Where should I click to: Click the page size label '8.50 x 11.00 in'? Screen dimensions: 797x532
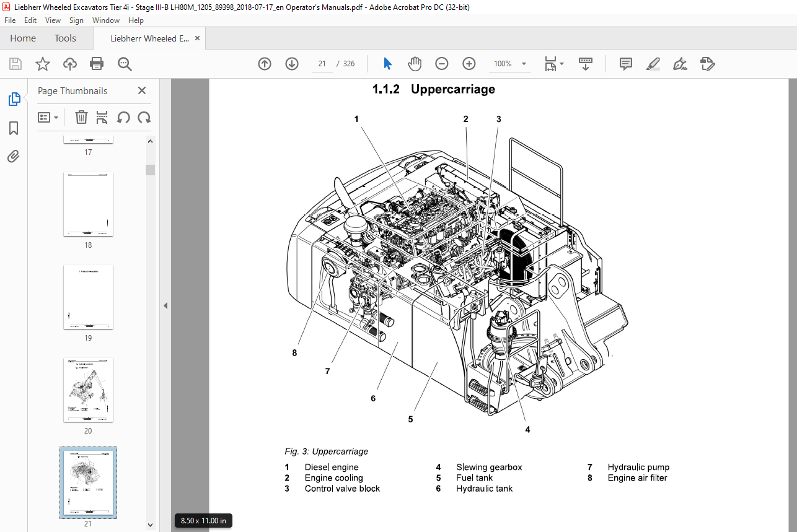point(203,521)
